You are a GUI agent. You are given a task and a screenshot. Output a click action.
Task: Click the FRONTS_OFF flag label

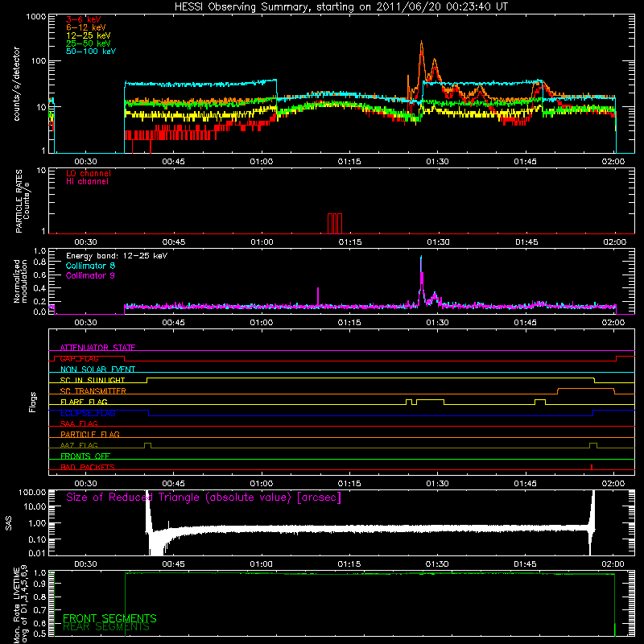click(85, 456)
